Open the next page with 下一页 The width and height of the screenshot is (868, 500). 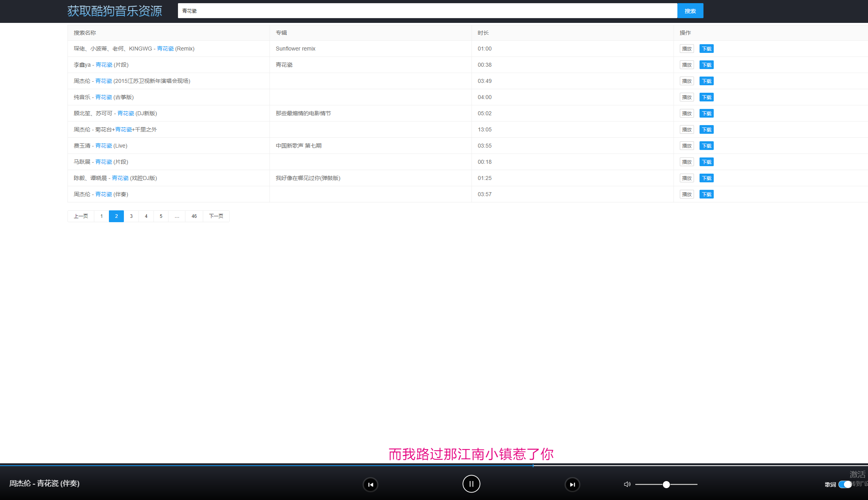coord(216,216)
